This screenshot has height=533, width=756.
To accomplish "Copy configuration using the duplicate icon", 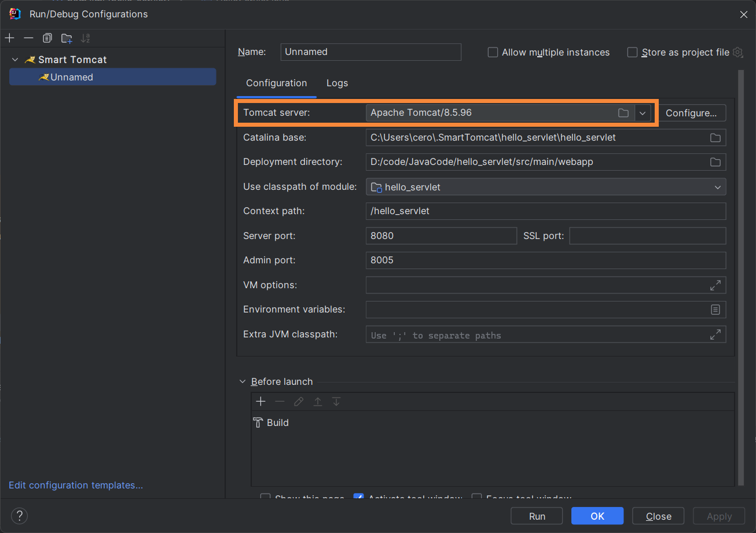I will point(47,38).
